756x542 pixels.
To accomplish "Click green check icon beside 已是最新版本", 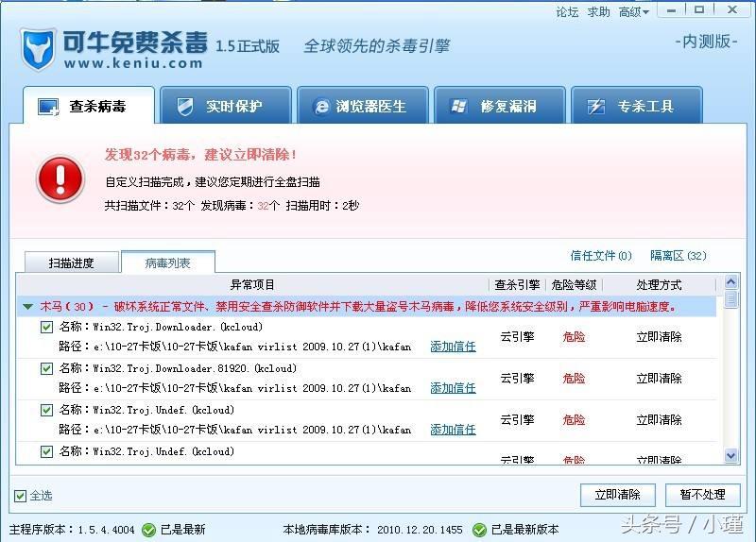I will click(x=479, y=530).
